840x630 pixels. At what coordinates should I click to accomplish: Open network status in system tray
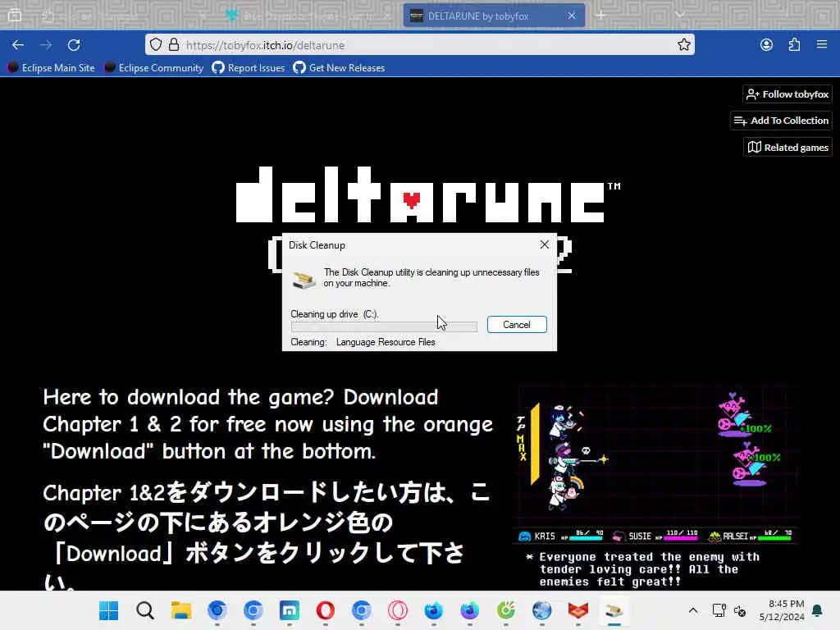pyautogui.click(x=719, y=610)
